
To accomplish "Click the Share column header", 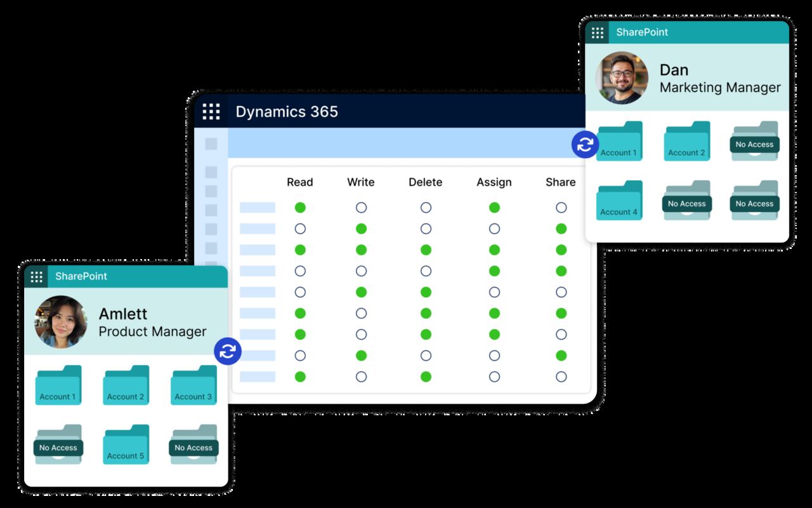I will [561, 182].
